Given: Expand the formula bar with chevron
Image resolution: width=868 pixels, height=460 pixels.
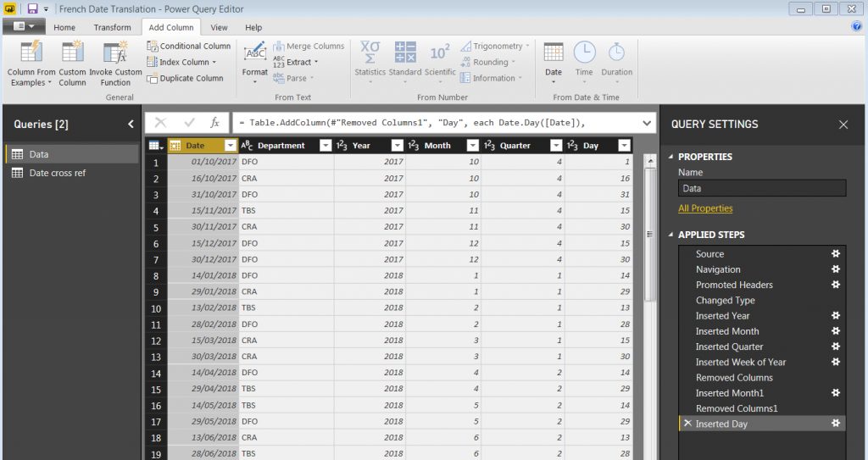Looking at the screenshot, I should [647, 123].
